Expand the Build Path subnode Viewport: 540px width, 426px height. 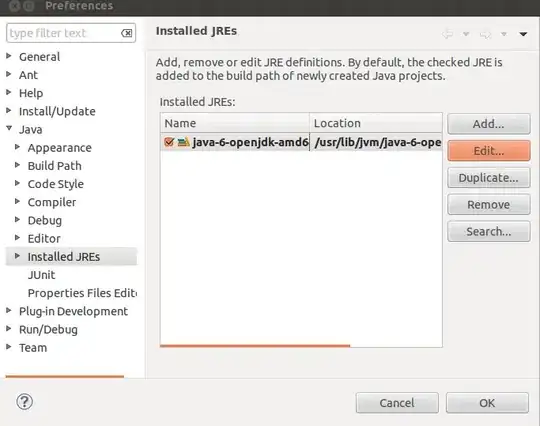(x=17, y=165)
